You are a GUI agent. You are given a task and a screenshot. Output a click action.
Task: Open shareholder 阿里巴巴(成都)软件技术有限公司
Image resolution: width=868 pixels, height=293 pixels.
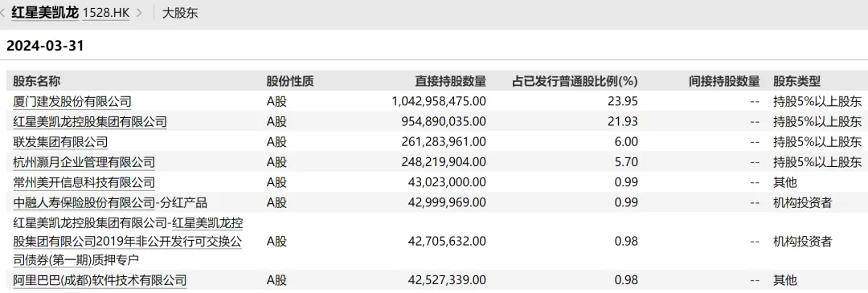tap(100, 279)
